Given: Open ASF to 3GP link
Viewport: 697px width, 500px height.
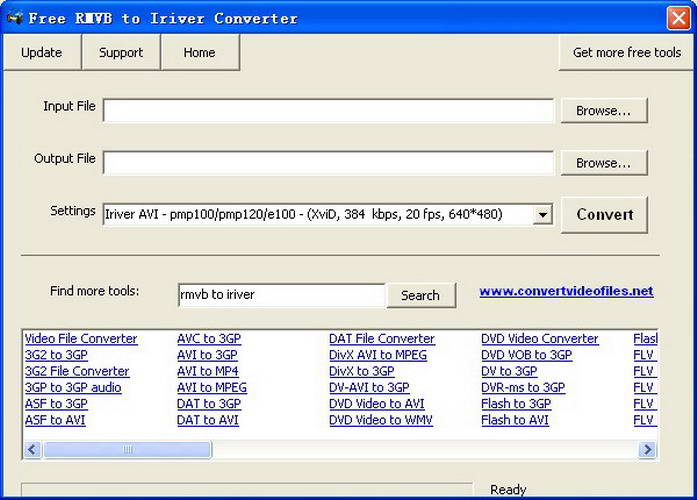Looking at the screenshot, I should click(56, 404).
